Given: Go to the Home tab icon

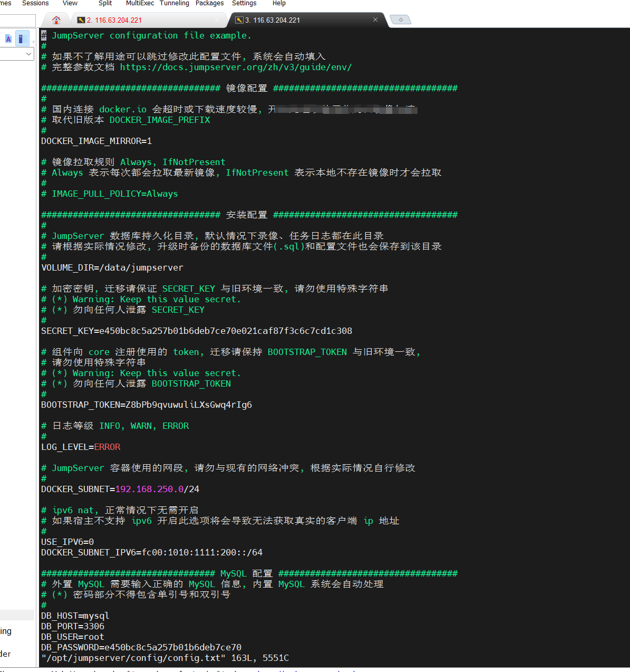Looking at the screenshot, I should click(x=56, y=20).
